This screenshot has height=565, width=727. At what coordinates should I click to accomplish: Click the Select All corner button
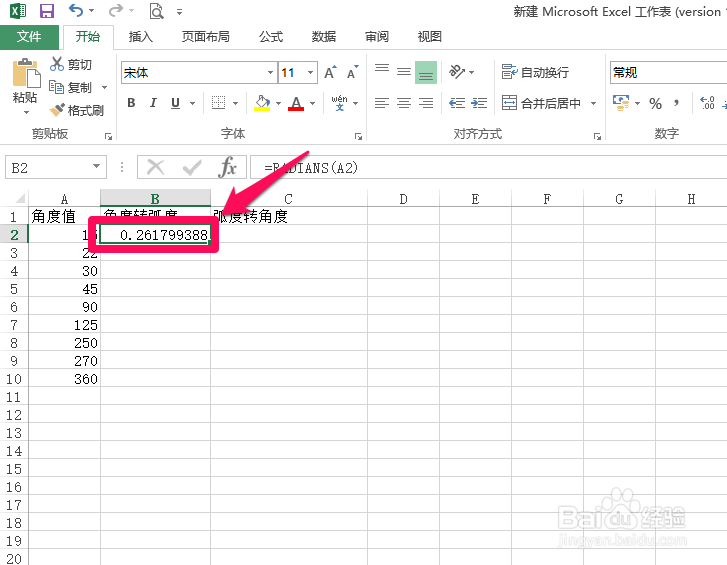click(19, 199)
